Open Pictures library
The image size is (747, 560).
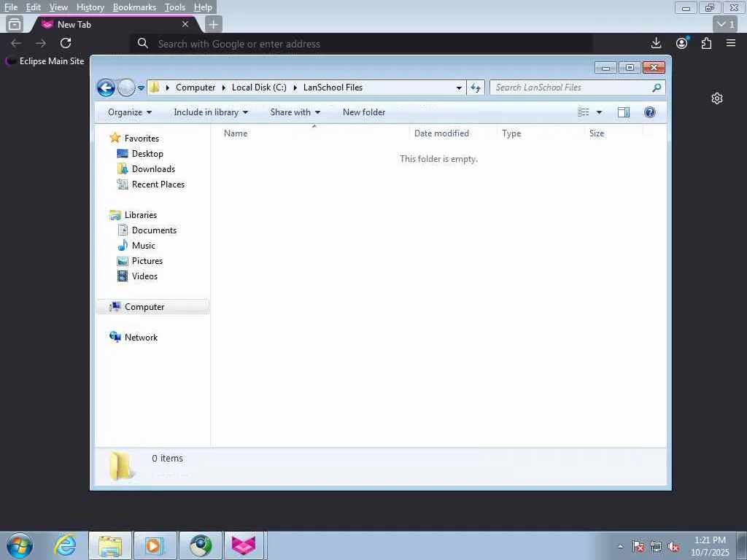[x=147, y=261]
